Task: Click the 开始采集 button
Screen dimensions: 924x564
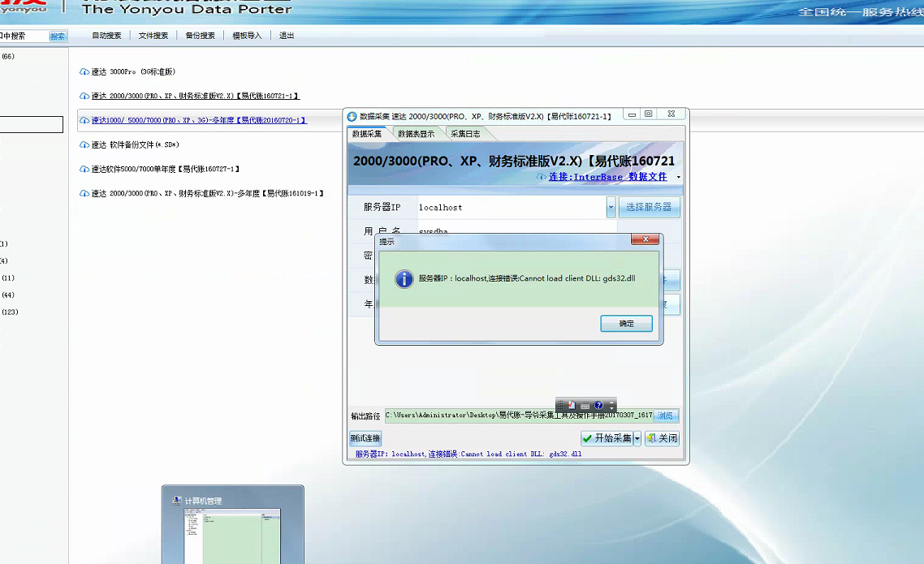Action: point(607,438)
